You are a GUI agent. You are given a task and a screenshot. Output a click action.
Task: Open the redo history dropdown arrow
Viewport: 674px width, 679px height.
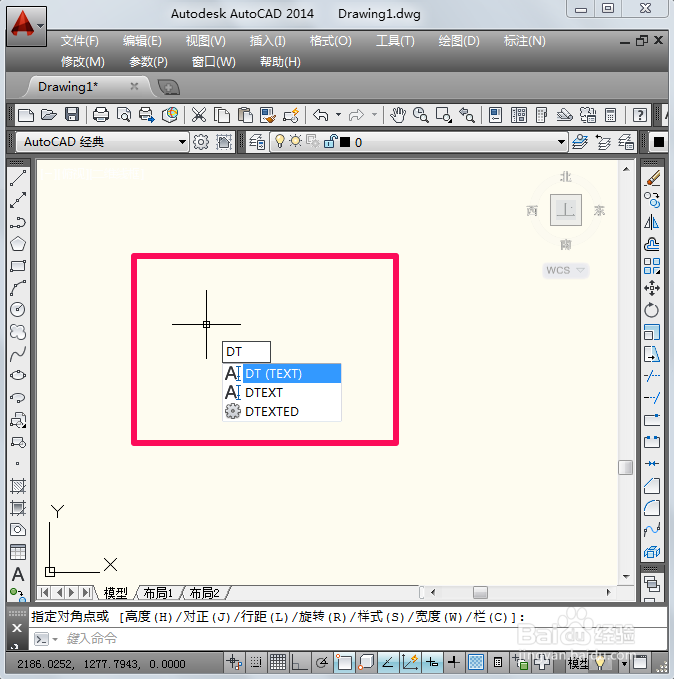click(x=374, y=115)
